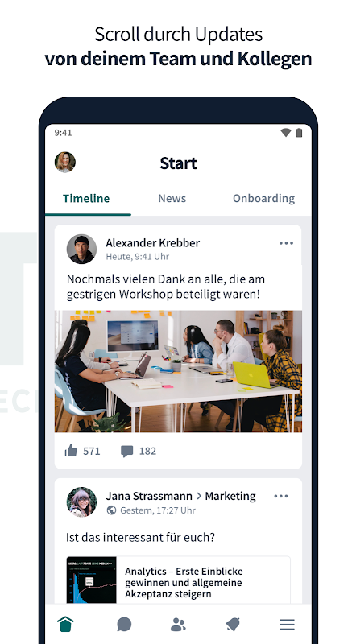The height and width of the screenshot is (644, 348).
Task: Select the Timeline tab
Action: coord(86,198)
